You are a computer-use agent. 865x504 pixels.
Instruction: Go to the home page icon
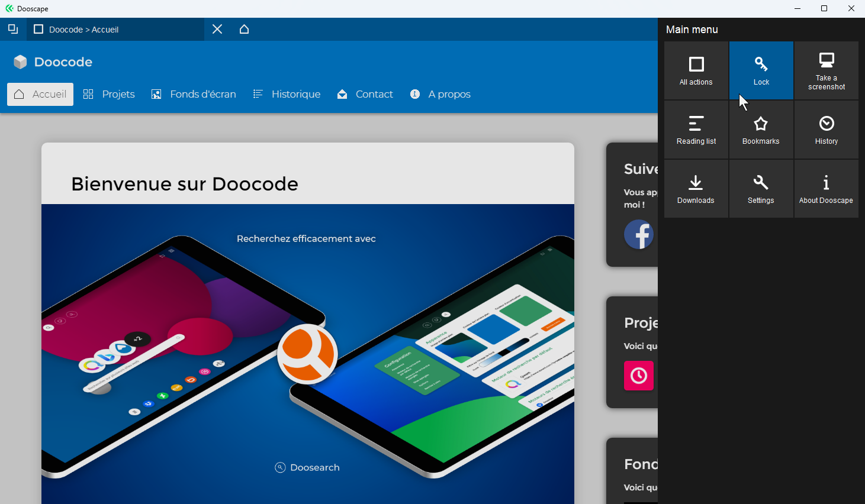coord(244,29)
